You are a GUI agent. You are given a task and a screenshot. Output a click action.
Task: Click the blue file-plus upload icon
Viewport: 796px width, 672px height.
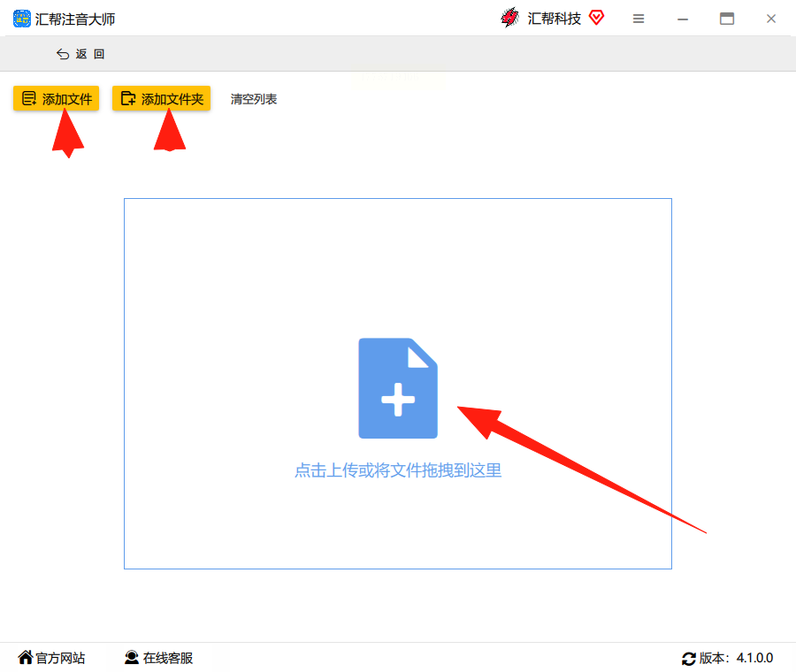pos(398,388)
